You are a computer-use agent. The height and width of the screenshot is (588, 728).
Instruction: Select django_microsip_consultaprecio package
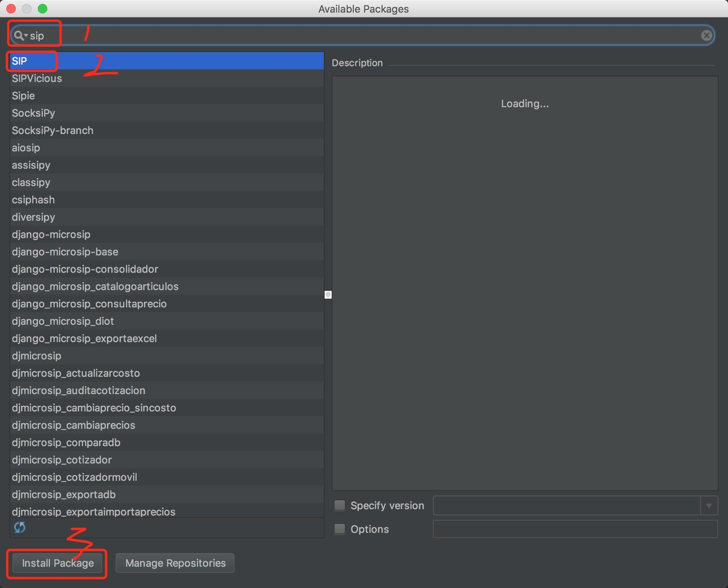167,303
